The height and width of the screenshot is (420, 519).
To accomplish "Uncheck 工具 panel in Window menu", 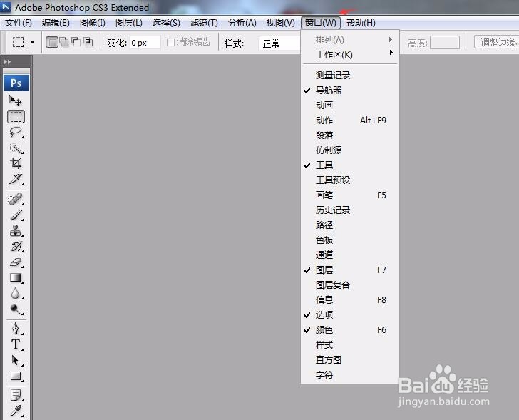I will [350, 165].
